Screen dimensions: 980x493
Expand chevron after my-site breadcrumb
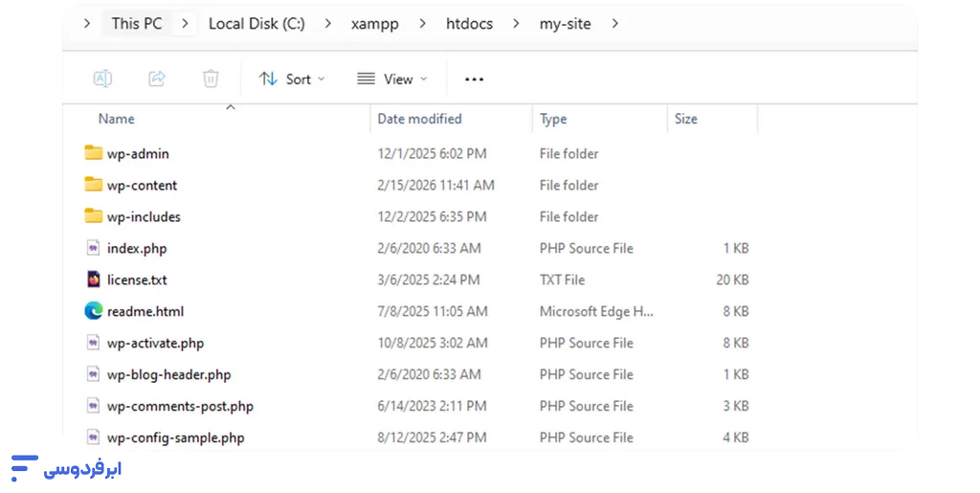coord(615,24)
